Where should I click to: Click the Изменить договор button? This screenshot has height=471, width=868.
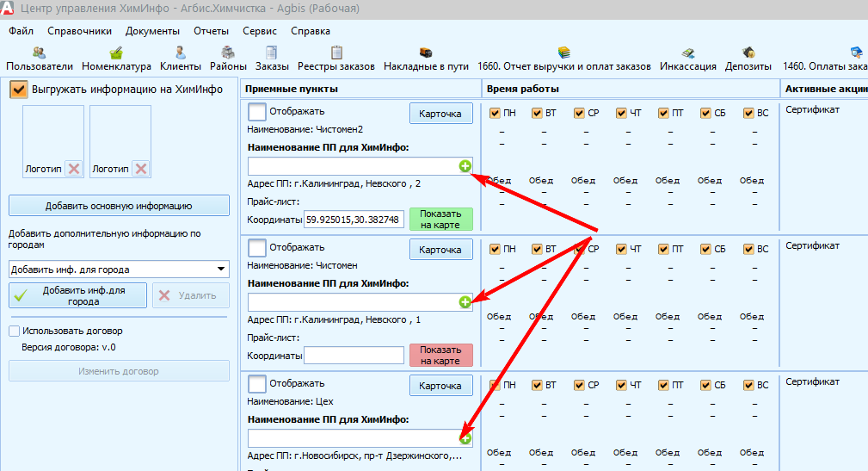pos(119,371)
